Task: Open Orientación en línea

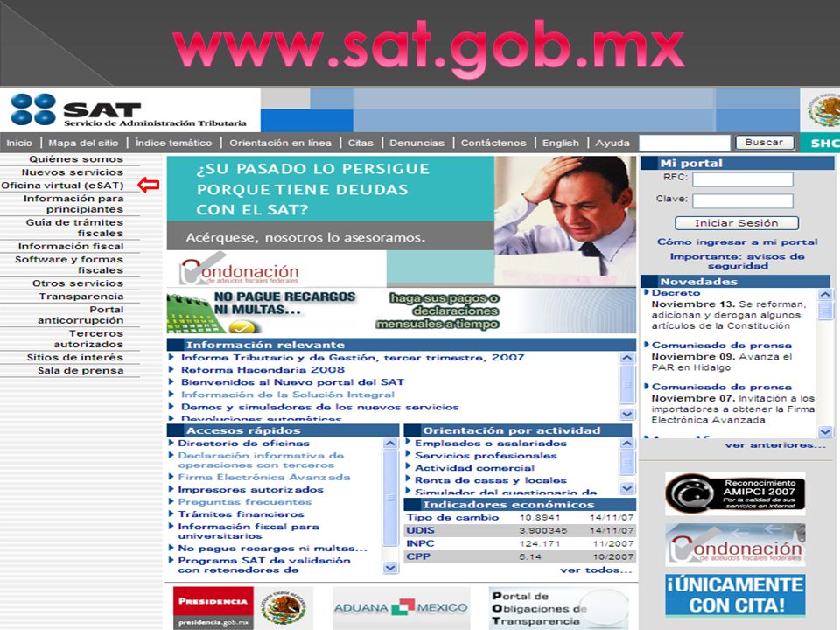Action: pos(280,143)
